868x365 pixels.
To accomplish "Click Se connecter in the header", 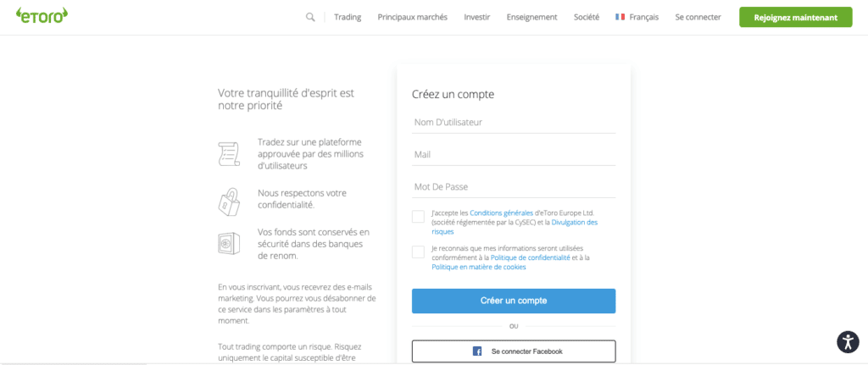I will tap(698, 17).
